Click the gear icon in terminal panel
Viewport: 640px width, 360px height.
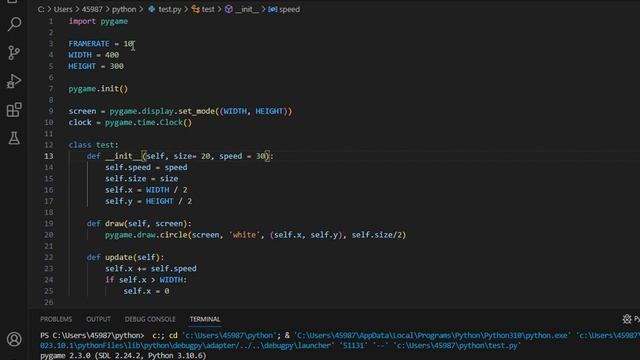(627, 319)
